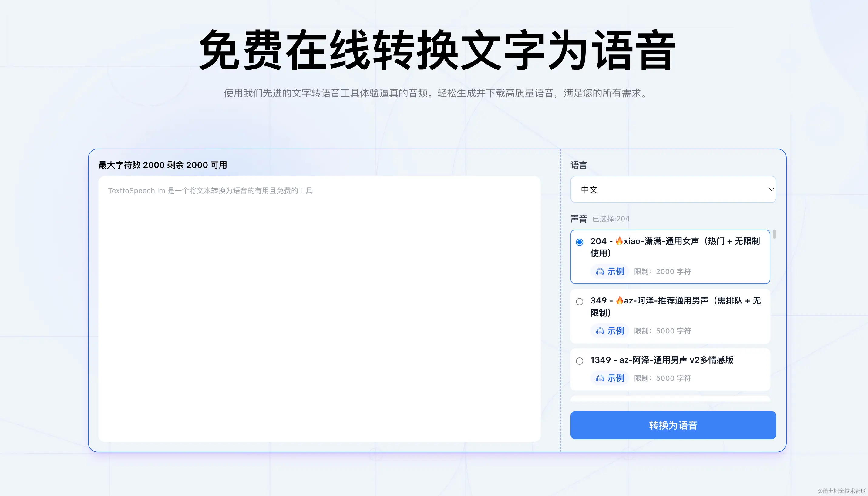Image resolution: width=868 pixels, height=496 pixels.
Task: Click the fire icon in voice 349 title
Action: tap(620, 300)
